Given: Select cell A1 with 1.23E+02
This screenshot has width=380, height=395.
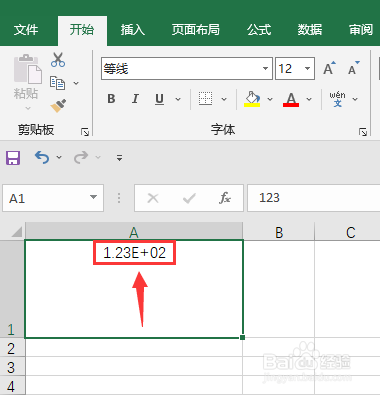Looking at the screenshot, I should (x=134, y=289).
